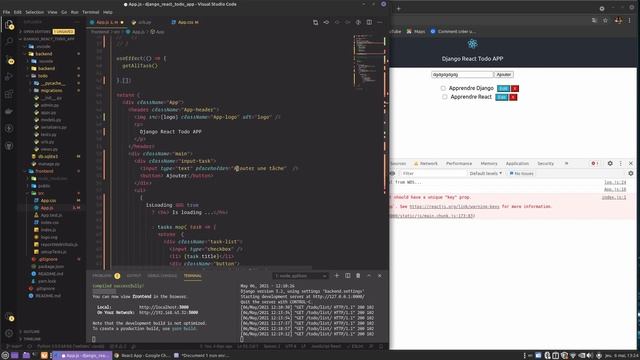Screen dimensions: 640x360
Task: Open the Docker view in activity bar
Action: [x=9, y=111]
